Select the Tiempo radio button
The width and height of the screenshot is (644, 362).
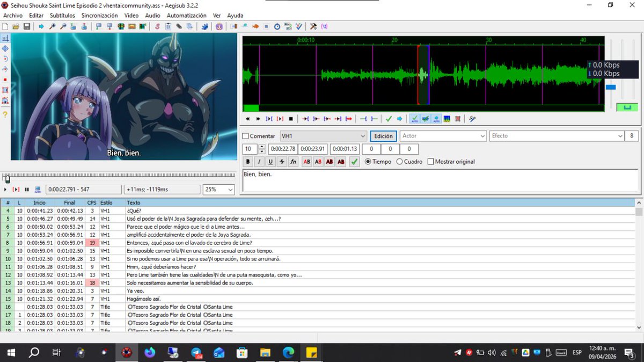click(368, 162)
